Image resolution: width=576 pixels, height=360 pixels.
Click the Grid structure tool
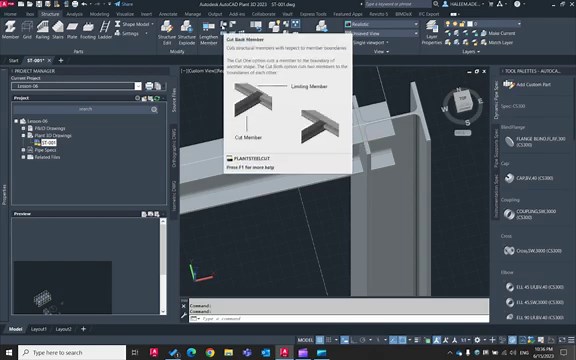click(27, 30)
